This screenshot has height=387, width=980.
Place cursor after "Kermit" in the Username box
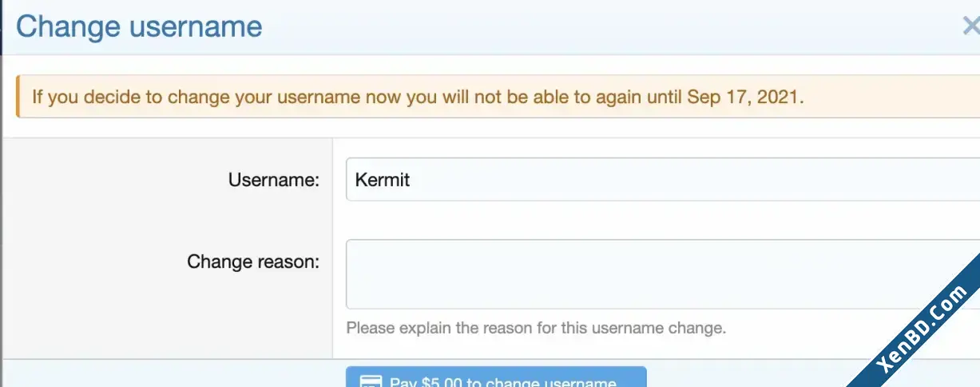click(x=412, y=180)
